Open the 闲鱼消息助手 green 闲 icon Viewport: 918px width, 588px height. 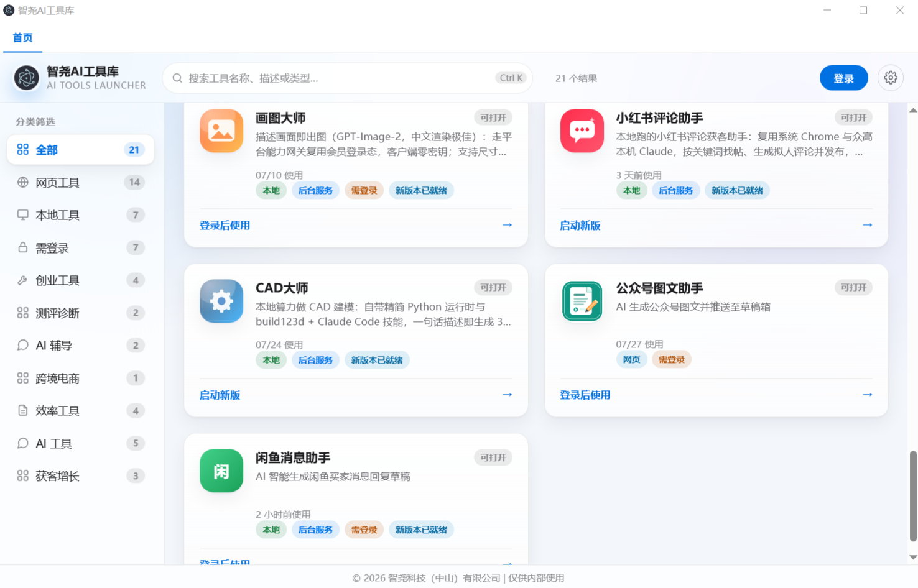tap(221, 471)
